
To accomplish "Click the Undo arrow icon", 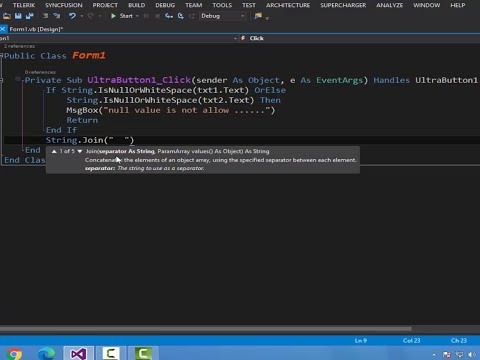I will (72, 16).
